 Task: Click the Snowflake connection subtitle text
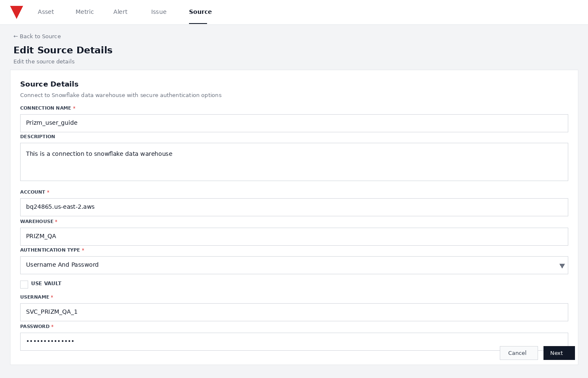click(x=121, y=95)
